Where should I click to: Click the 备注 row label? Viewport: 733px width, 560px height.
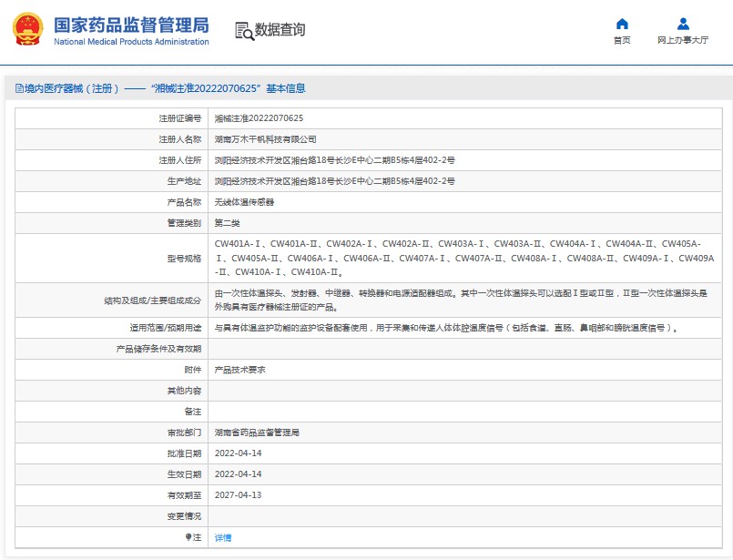tap(193, 412)
